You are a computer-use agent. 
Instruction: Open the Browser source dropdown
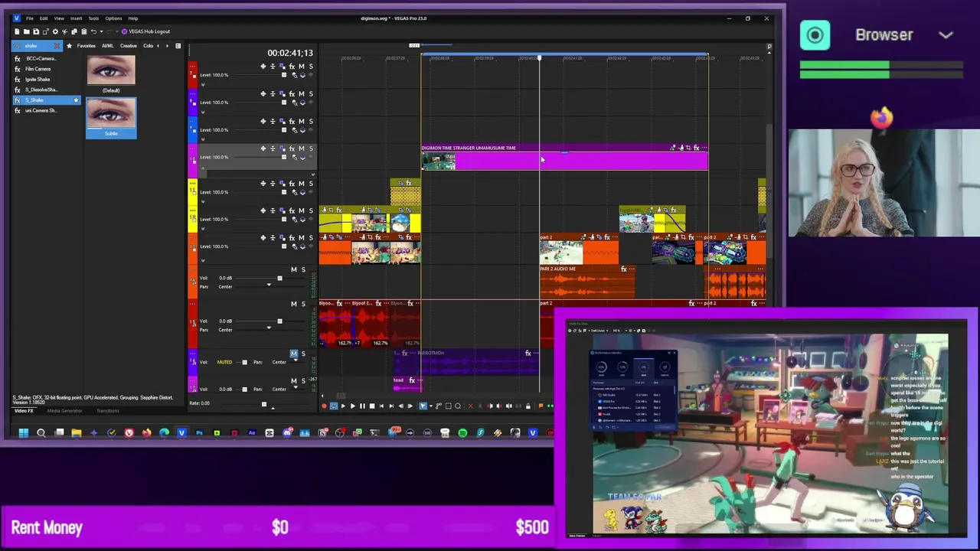pyautogui.click(x=946, y=35)
